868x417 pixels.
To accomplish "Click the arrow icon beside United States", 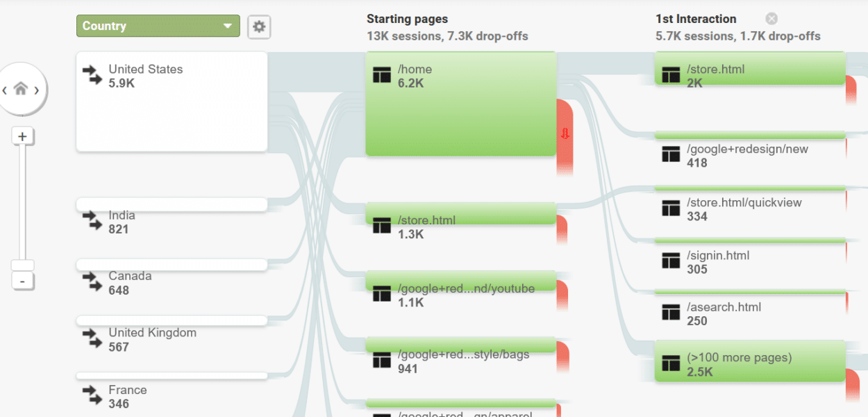I will click(92, 75).
